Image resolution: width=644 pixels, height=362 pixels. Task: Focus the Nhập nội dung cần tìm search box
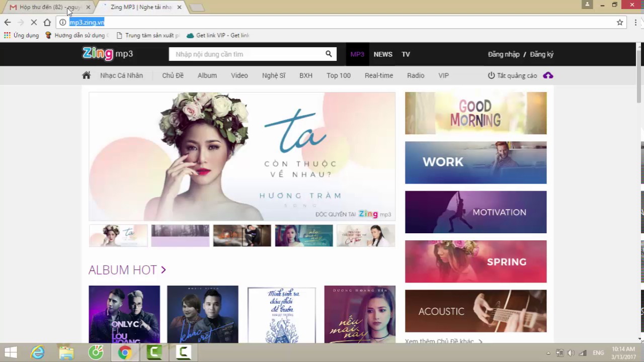[247, 54]
